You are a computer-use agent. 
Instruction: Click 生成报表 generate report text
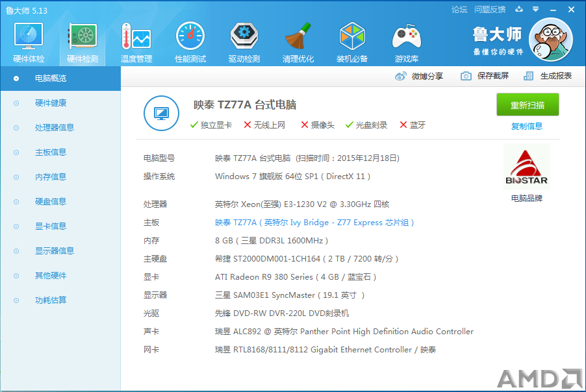click(555, 76)
